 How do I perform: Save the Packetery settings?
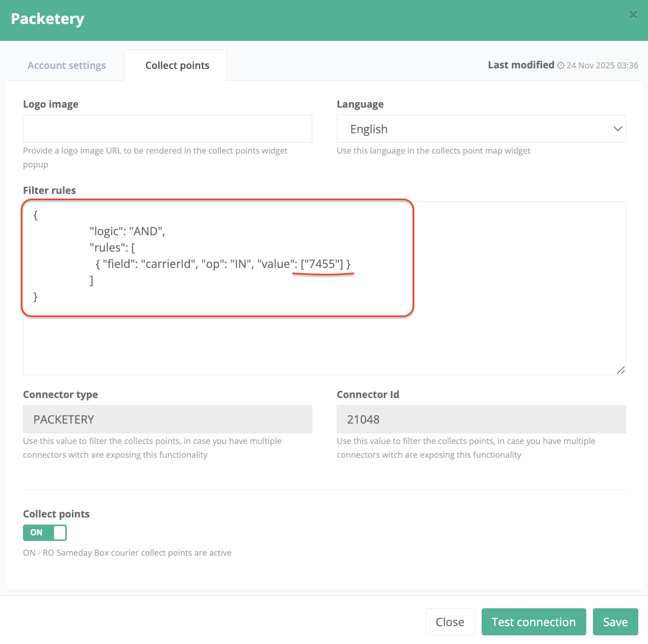click(615, 622)
